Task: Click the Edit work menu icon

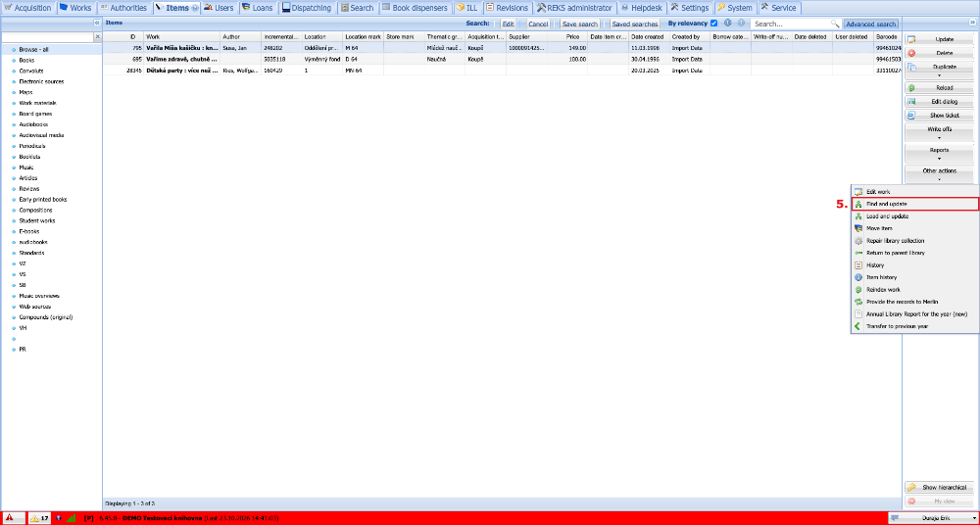Action: pos(858,192)
